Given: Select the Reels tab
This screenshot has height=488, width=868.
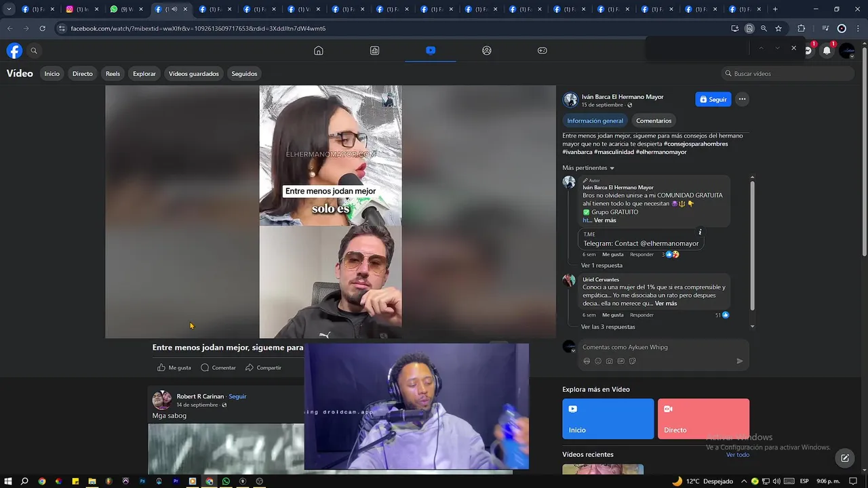Looking at the screenshot, I should (113, 74).
